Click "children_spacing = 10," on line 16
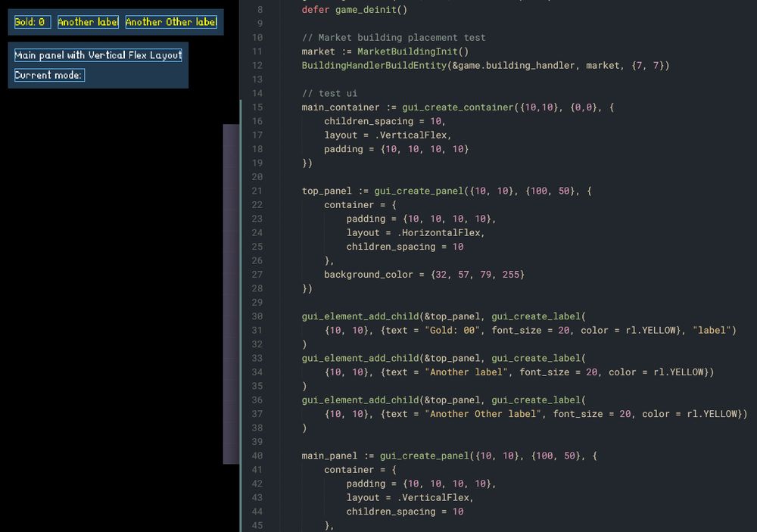Image resolution: width=757 pixels, height=532 pixels. tap(385, 121)
